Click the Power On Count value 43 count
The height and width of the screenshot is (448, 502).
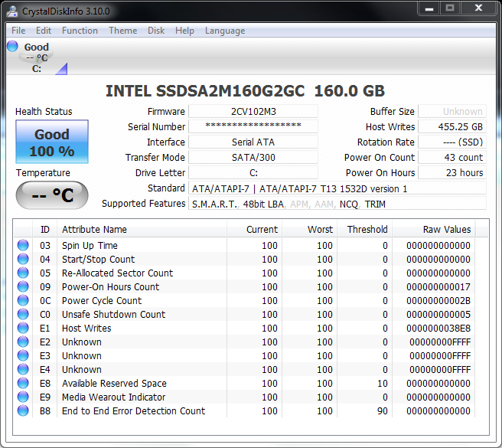point(452,157)
